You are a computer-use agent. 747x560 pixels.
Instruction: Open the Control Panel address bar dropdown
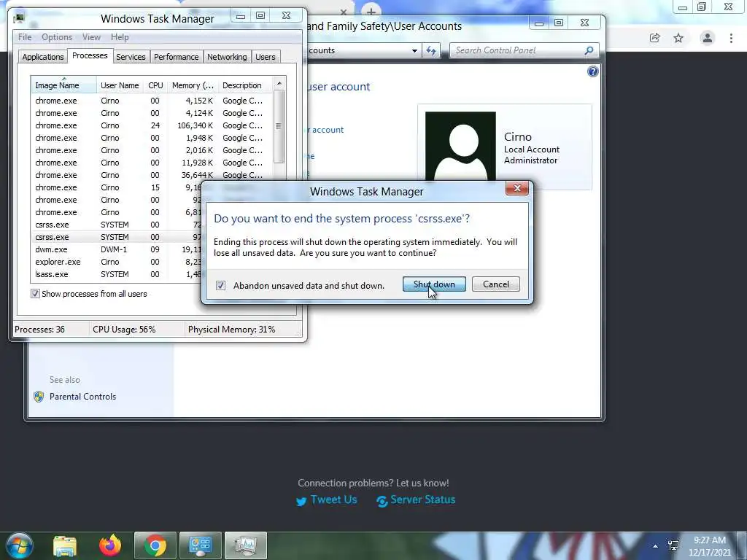414,50
